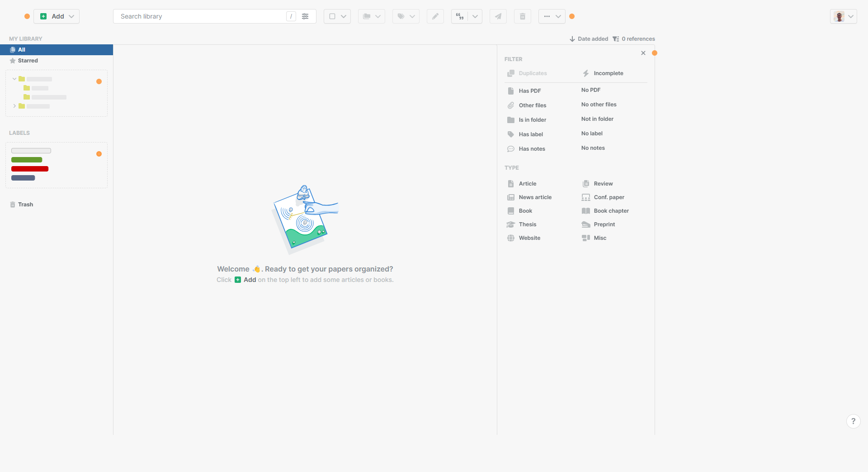Click the paper plane share icon
Viewport: 868px width, 472px height.
click(498, 16)
